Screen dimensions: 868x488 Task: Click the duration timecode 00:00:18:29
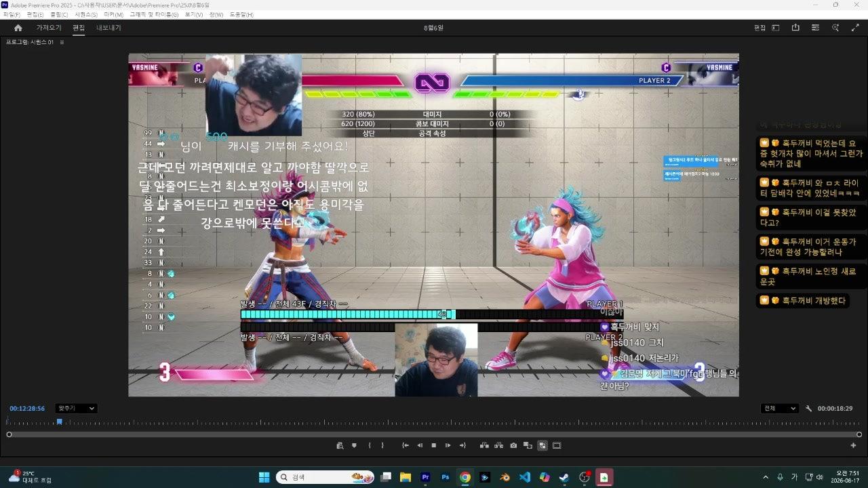click(835, 409)
